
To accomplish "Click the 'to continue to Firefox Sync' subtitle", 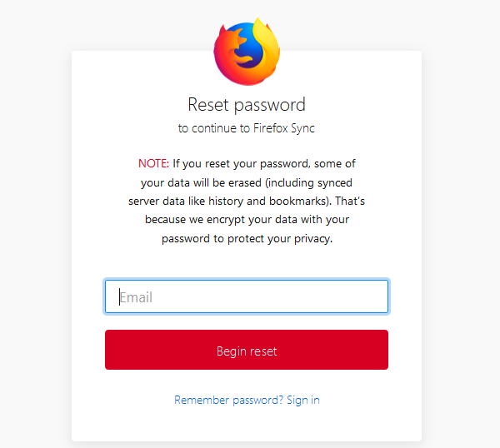I will pyautogui.click(x=247, y=128).
